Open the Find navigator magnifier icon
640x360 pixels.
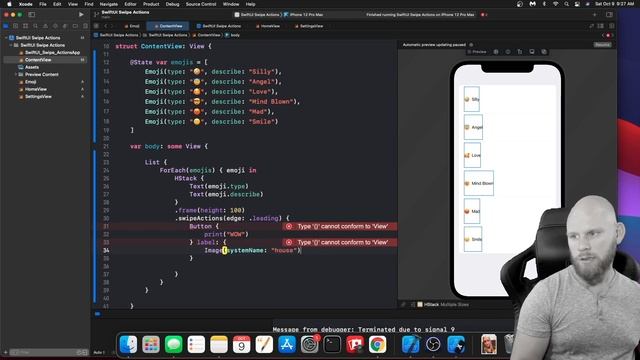[36, 26]
